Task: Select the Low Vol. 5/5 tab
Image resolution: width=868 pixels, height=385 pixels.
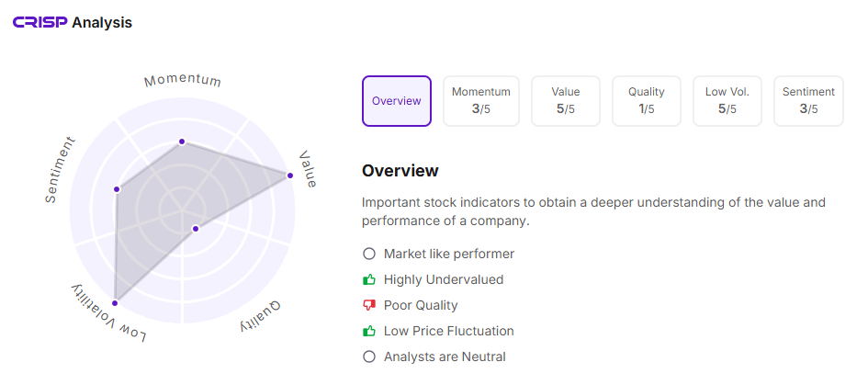Action: 727,101
